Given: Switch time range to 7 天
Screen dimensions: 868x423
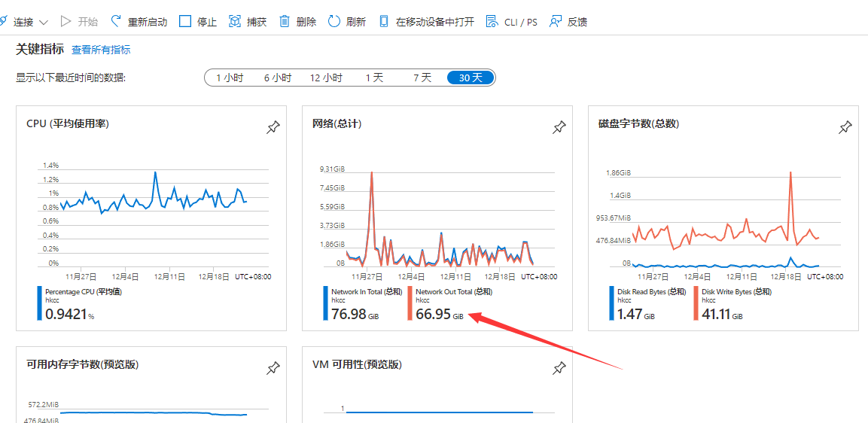Looking at the screenshot, I should coord(422,78).
